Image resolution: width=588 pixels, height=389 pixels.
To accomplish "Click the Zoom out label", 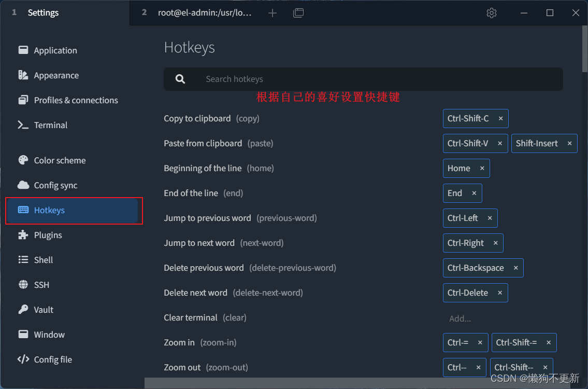I will (182, 367).
